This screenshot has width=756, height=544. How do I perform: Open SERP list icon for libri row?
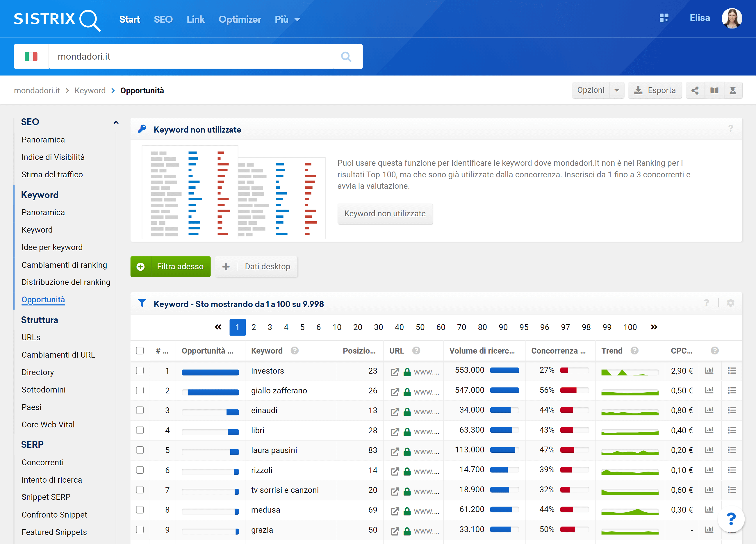(732, 430)
